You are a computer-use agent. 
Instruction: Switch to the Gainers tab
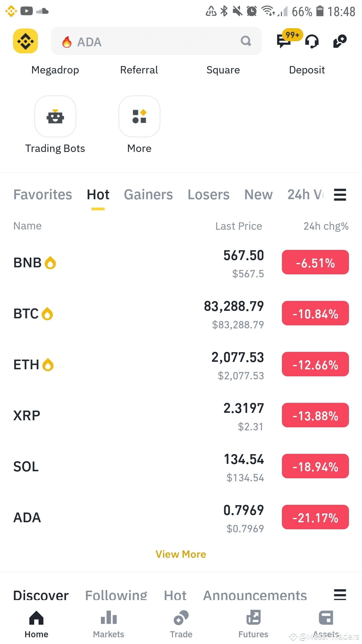tap(148, 195)
